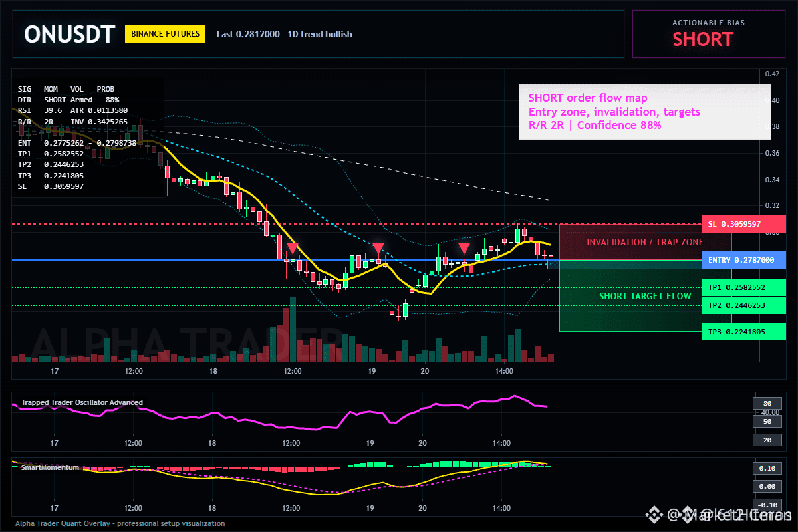Image resolution: width=798 pixels, height=532 pixels.
Task: Click the oscillator 20 level label
Action: coord(767,440)
